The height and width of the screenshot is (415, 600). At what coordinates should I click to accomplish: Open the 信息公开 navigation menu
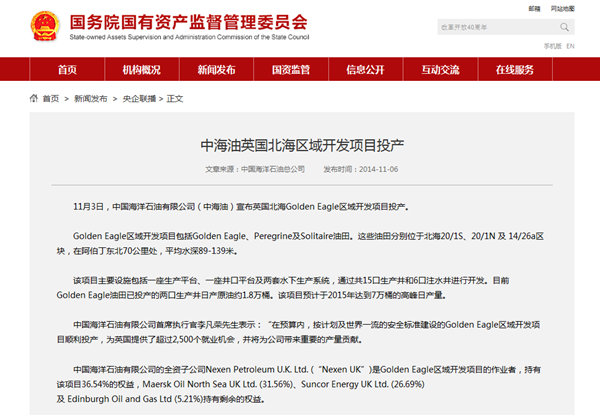365,69
